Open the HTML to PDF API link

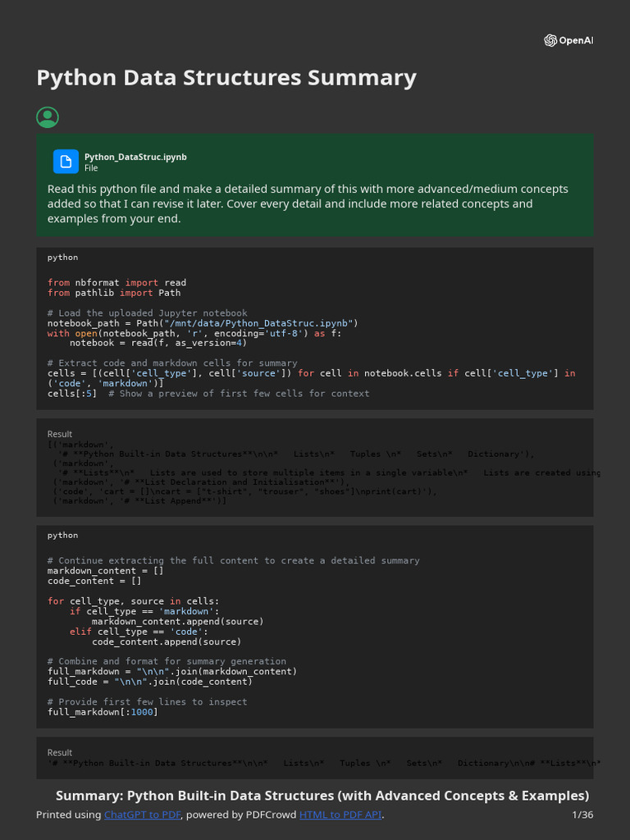pyautogui.click(x=340, y=815)
